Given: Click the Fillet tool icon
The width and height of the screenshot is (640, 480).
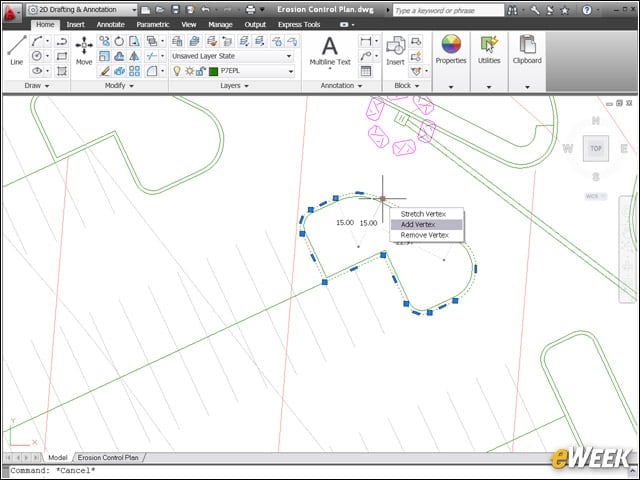Looking at the screenshot, I should tap(151, 71).
